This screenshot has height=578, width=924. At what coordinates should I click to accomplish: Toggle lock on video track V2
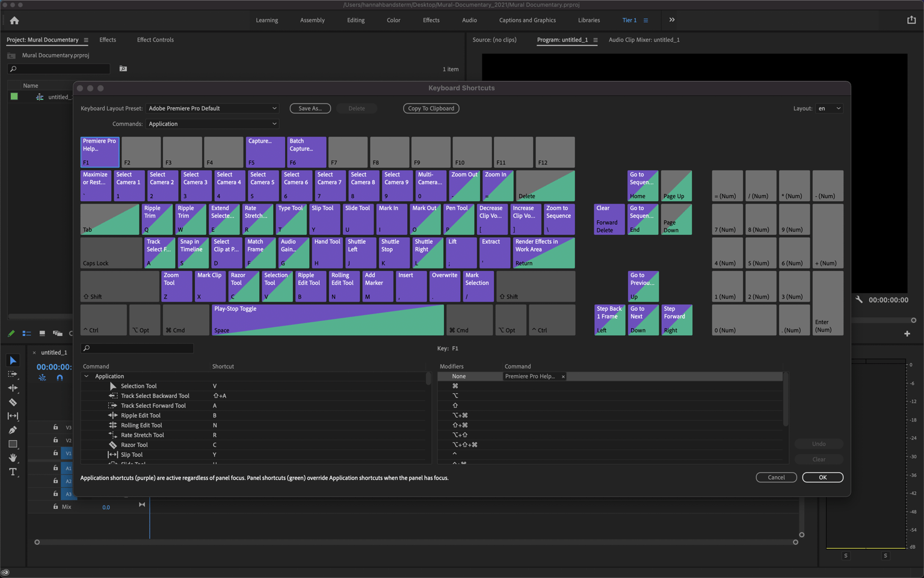point(55,440)
